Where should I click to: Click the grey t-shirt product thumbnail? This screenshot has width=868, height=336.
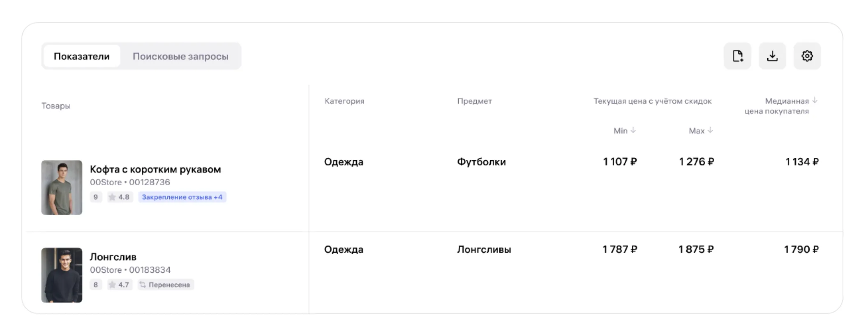coord(62,187)
